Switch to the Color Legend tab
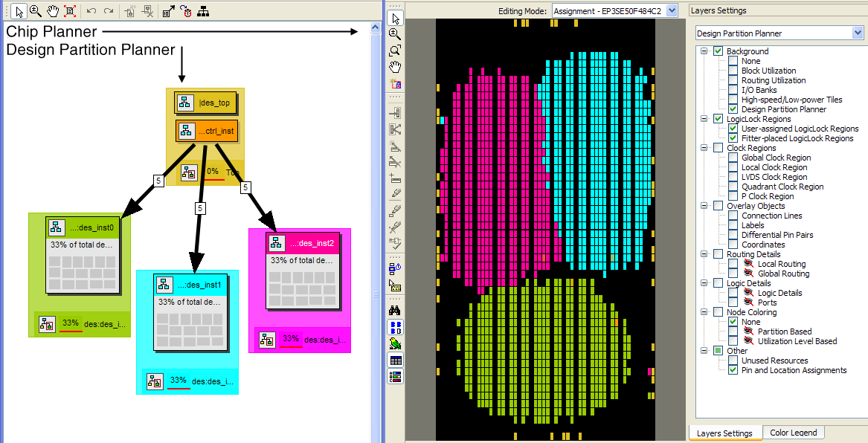This screenshot has height=443, width=868. click(794, 433)
